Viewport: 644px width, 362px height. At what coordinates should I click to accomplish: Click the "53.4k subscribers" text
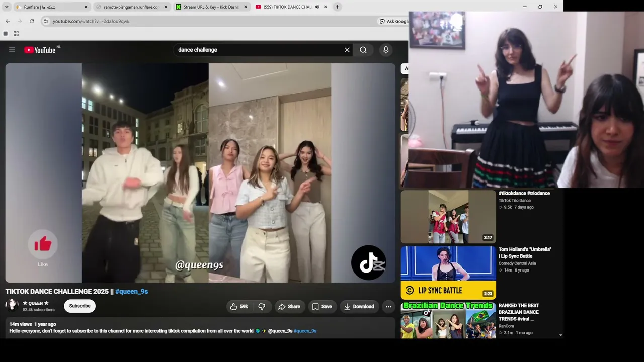(39, 310)
